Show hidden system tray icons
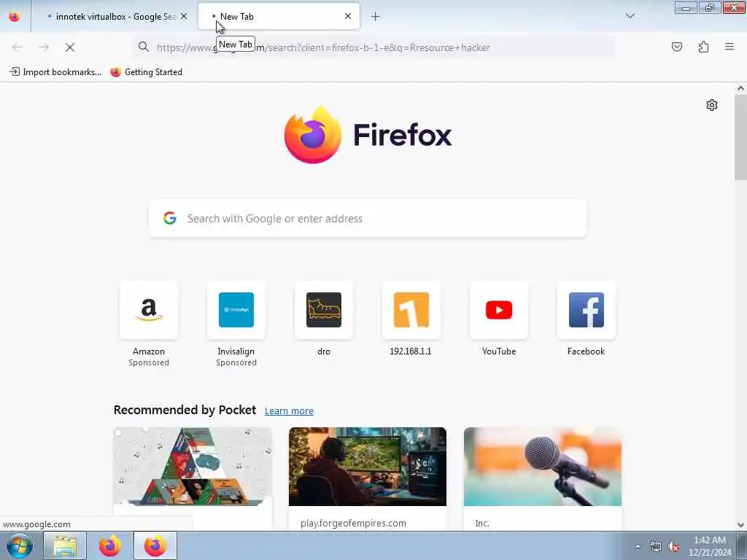Screen dimensions: 747x560 click(x=638, y=546)
